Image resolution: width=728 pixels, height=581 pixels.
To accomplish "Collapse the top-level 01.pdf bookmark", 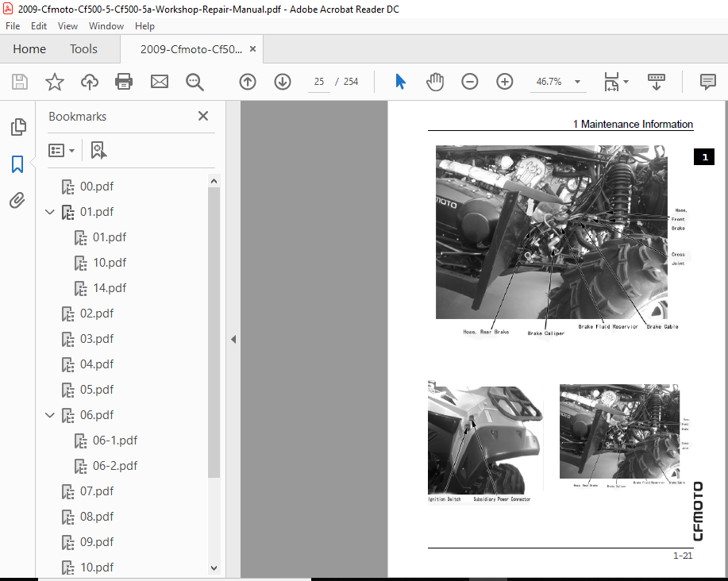I will 50,212.
